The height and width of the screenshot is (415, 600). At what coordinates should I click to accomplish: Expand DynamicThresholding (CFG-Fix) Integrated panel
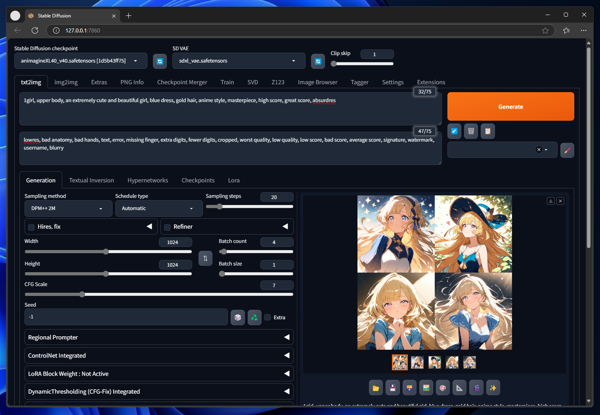159,392
